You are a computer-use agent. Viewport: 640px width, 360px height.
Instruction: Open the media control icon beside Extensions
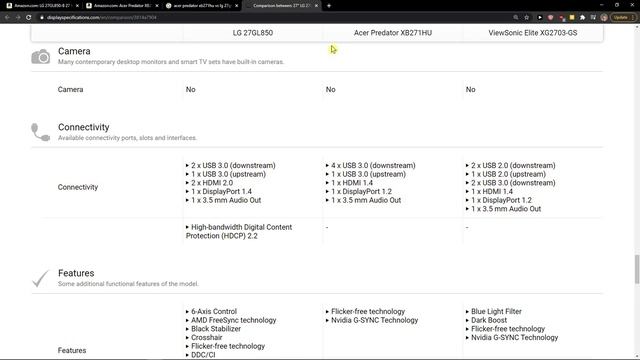point(593,18)
